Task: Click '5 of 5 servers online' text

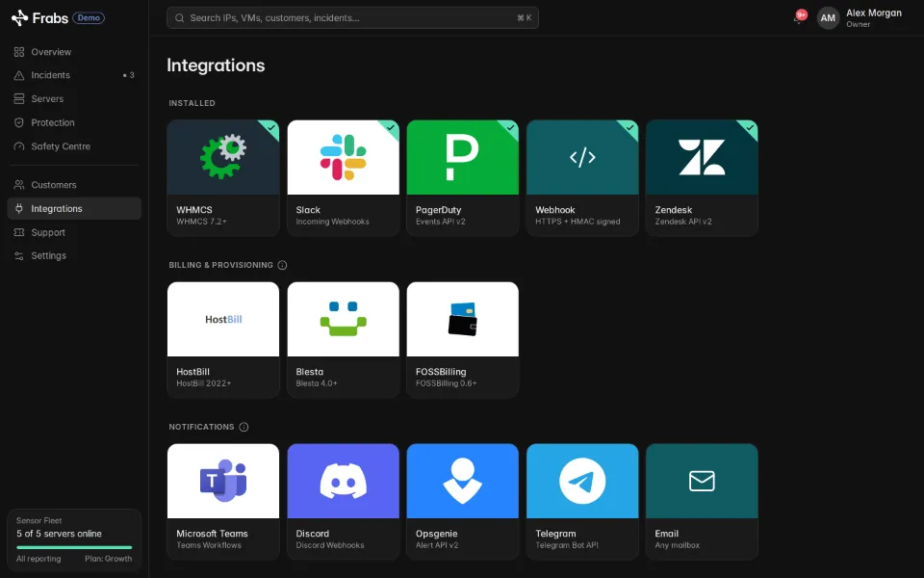Action: pyautogui.click(x=59, y=534)
